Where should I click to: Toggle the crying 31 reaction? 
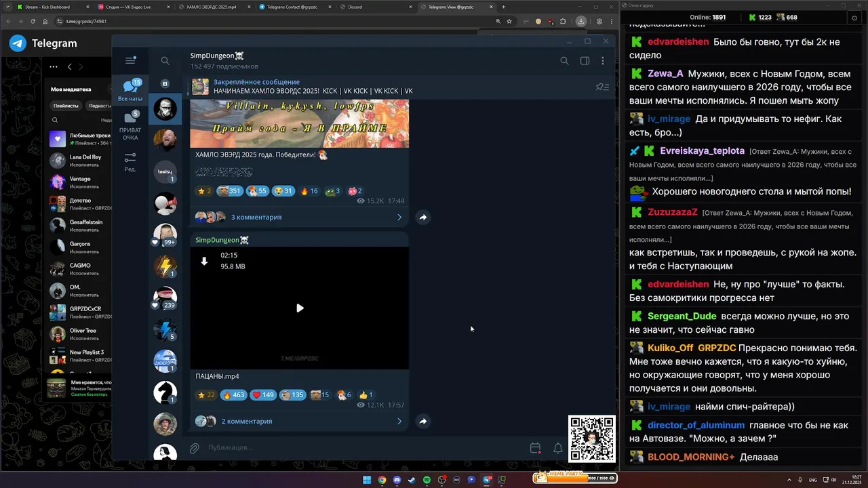[x=283, y=191]
